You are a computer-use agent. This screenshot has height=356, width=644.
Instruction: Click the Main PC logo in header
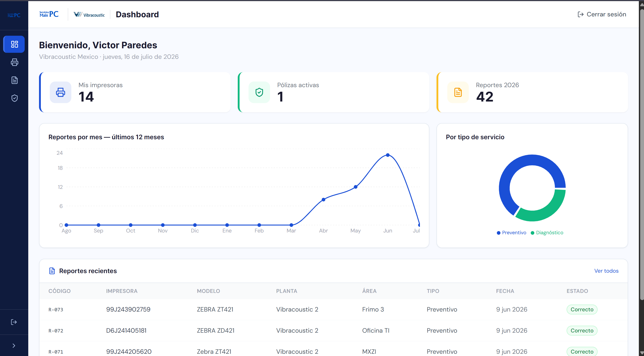coord(49,14)
